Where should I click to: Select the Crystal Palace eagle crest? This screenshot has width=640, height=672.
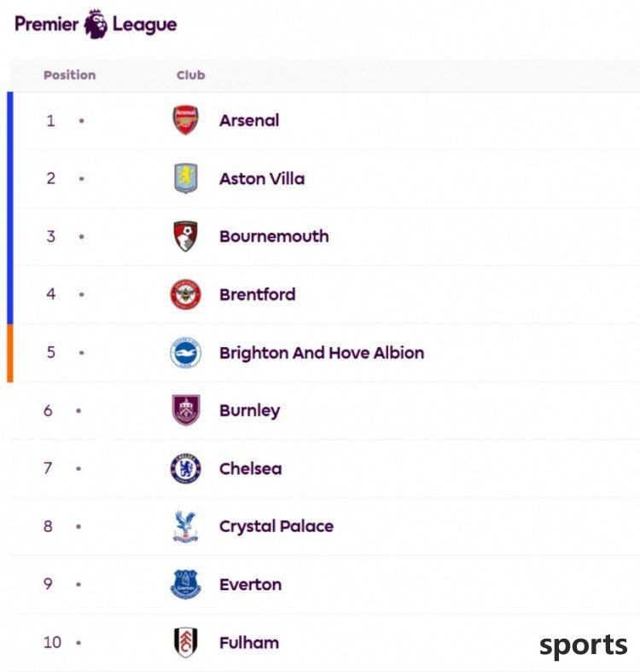[185, 526]
